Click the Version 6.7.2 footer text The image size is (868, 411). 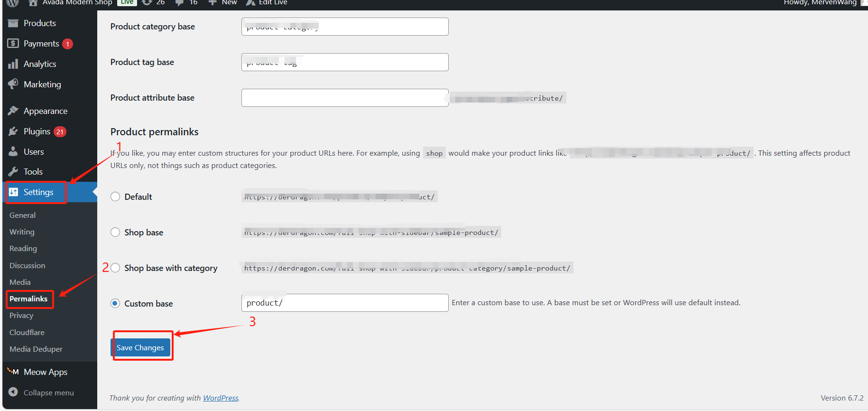(842, 398)
